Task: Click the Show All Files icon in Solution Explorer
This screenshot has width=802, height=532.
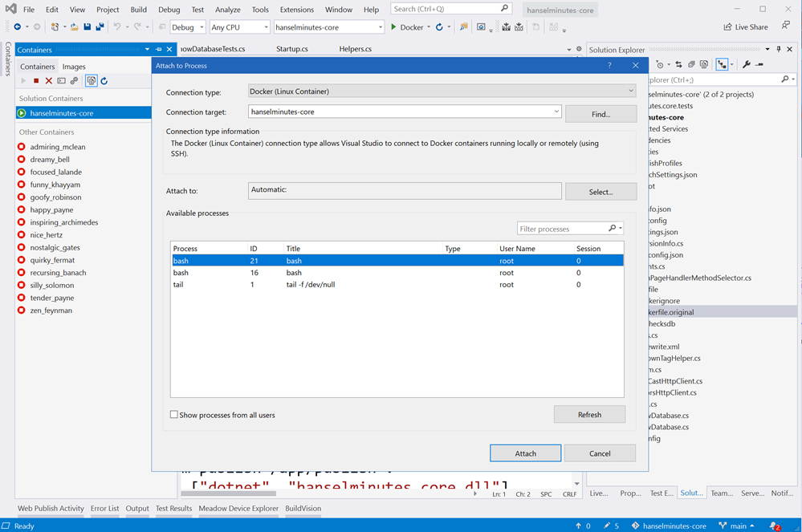Action: click(x=704, y=64)
